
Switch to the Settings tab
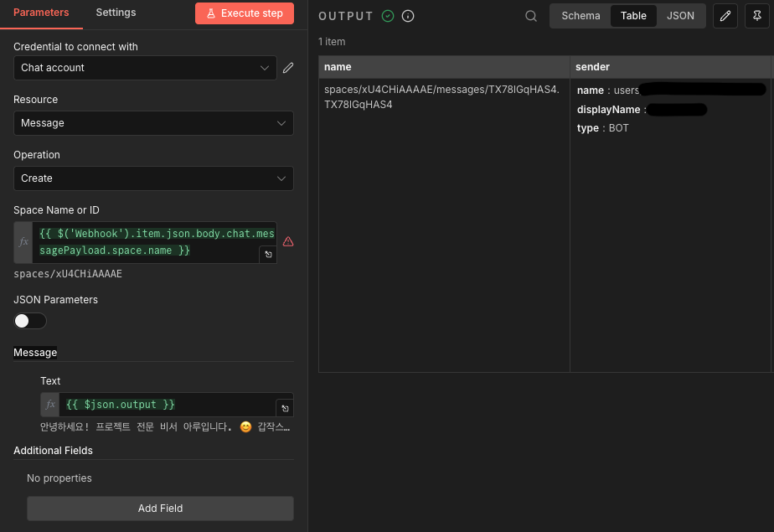pyautogui.click(x=116, y=13)
